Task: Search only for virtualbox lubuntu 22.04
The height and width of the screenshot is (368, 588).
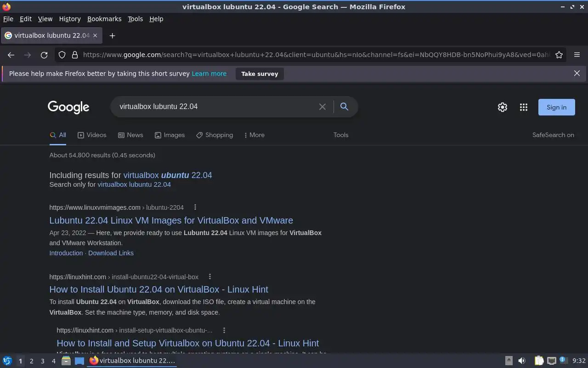Action: pyautogui.click(x=134, y=184)
